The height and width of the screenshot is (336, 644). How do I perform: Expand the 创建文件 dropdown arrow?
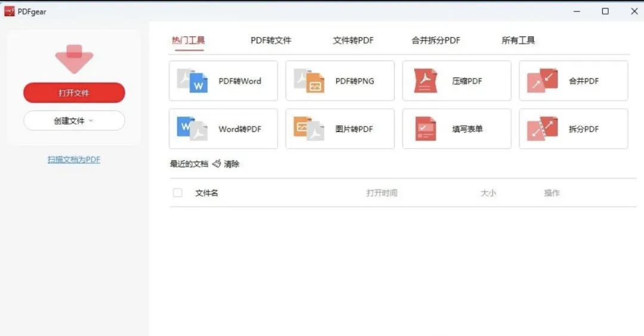[91, 121]
